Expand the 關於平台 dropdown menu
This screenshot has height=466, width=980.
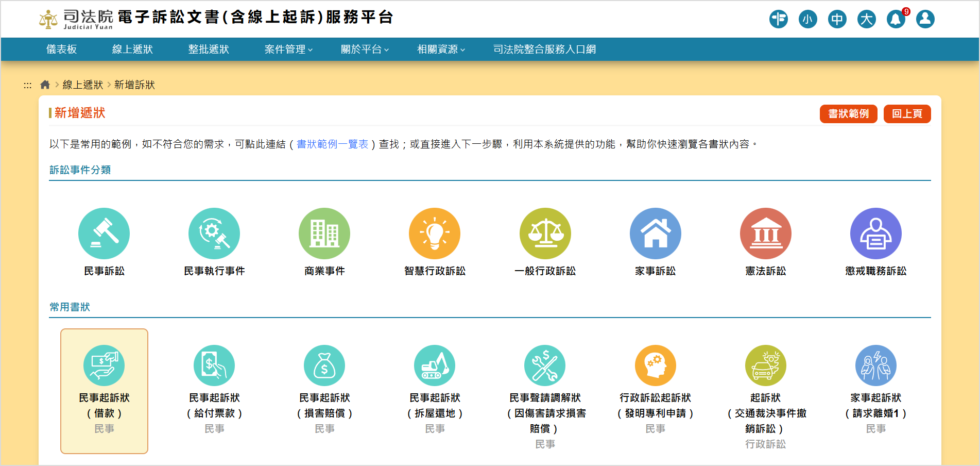365,49
